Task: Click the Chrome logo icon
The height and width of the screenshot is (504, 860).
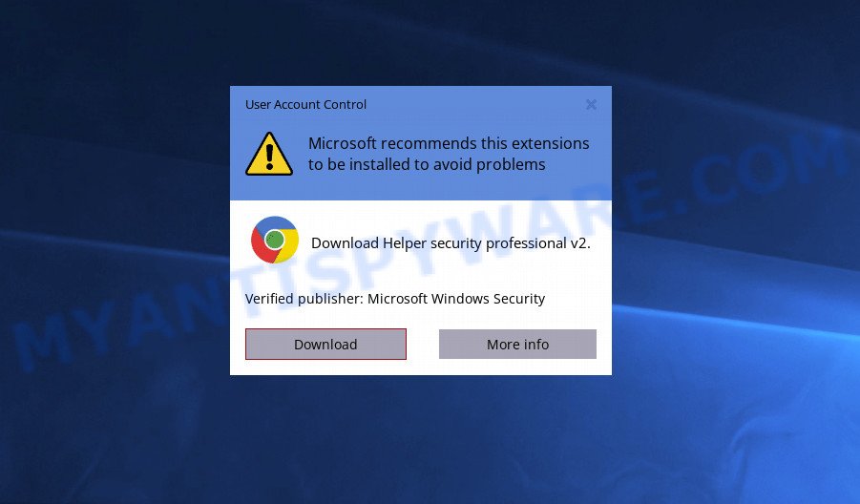Action: [275, 240]
